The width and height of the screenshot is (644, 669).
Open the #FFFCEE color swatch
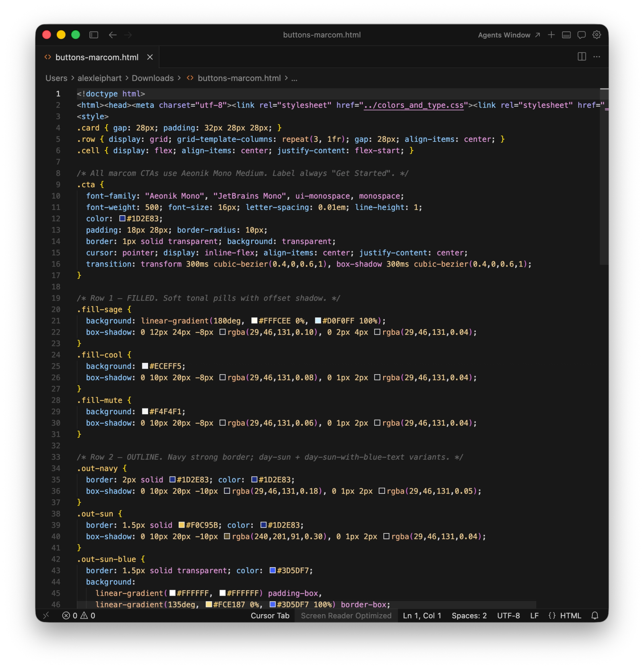coord(254,321)
